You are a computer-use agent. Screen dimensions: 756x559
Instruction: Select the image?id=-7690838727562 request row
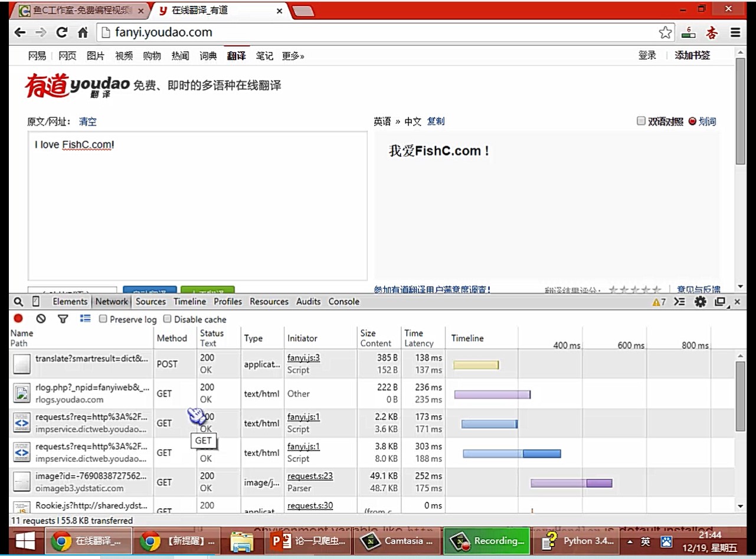tap(373, 482)
